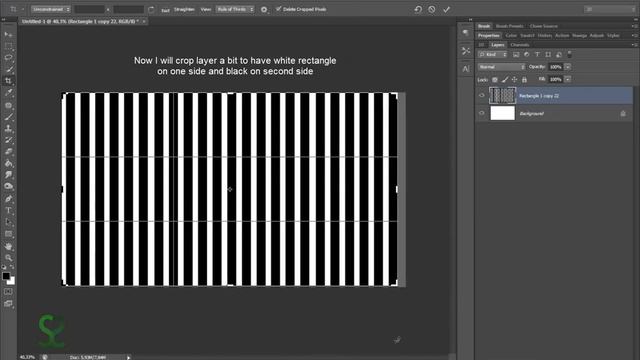Change the screen mode
The image size is (640, 360).
click(x=8, y=304)
